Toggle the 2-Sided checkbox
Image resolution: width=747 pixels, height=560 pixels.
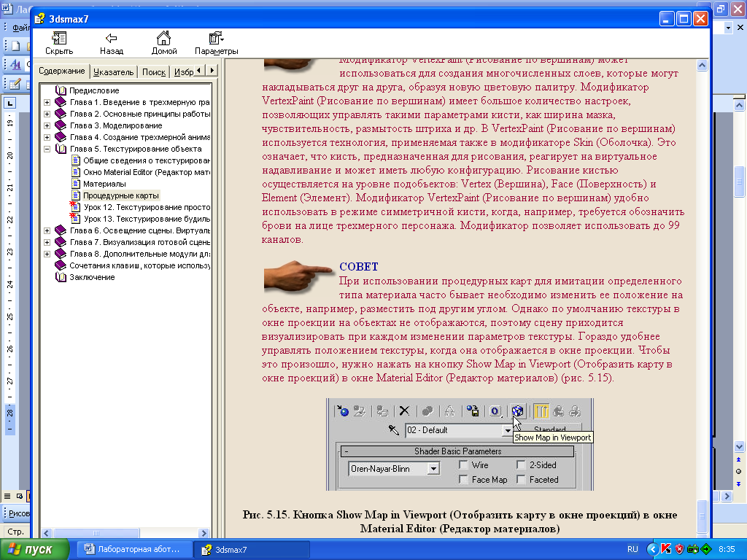pos(521,464)
